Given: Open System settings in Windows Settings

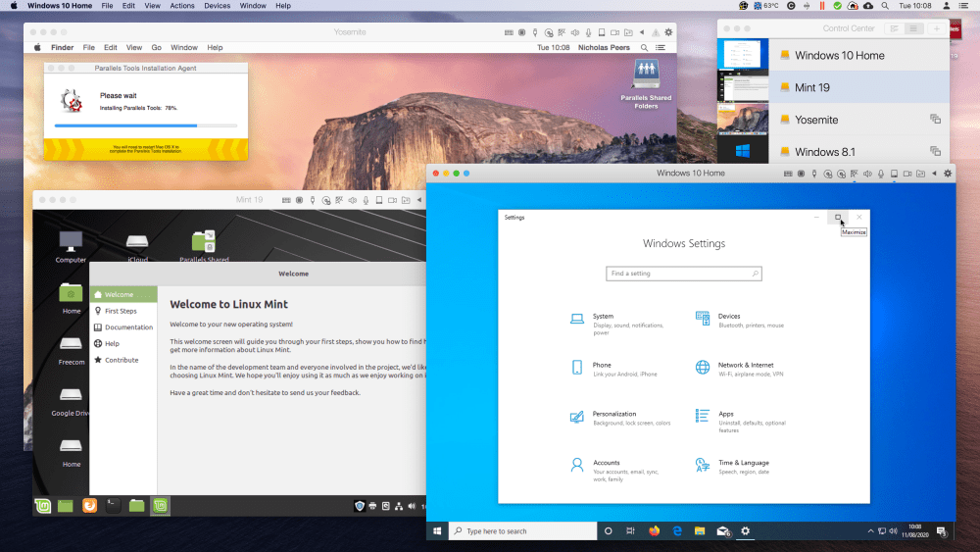Looking at the screenshot, I should (x=616, y=324).
